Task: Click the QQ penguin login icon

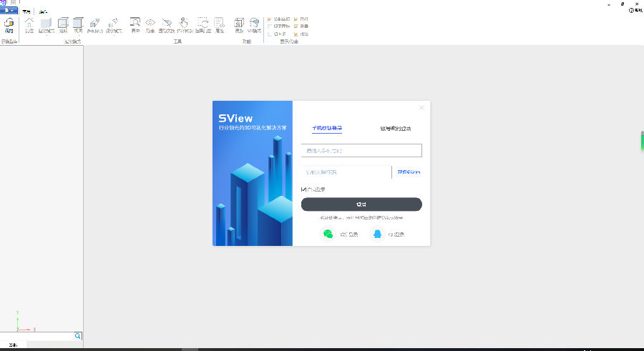Action: coord(377,234)
